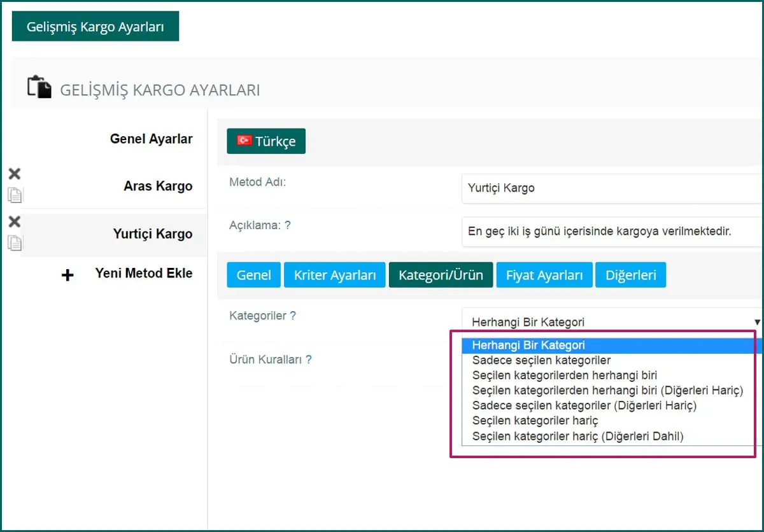This screenshot has width=764, height=532.
Task: Remove Yurtiçi Kargo using its X icon
Action: pyautogui.click(x=14, y=221)
